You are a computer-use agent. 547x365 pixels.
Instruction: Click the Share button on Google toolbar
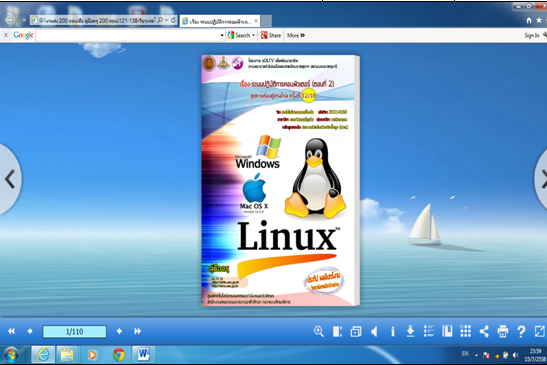[x=271, y=35]
